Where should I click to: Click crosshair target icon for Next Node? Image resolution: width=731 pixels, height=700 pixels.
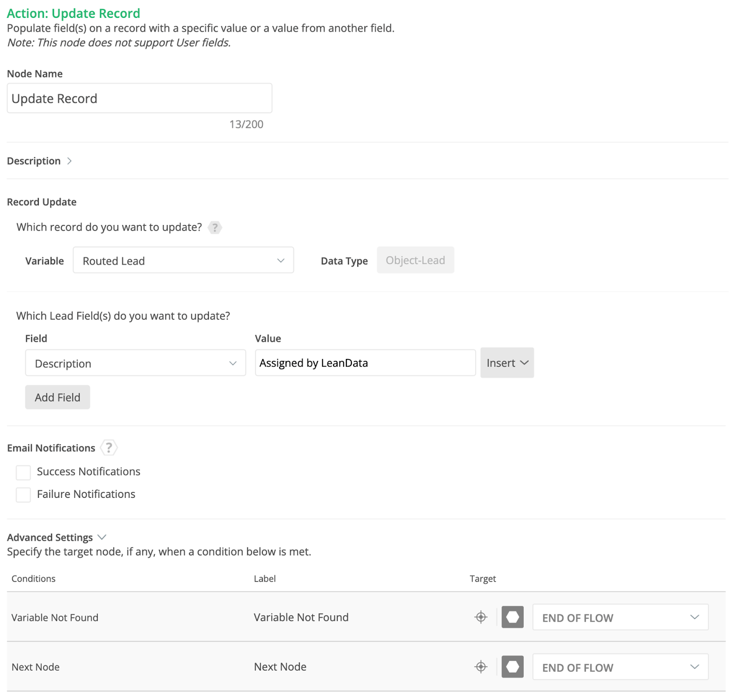pyautogui.click(x=481, y=667)
